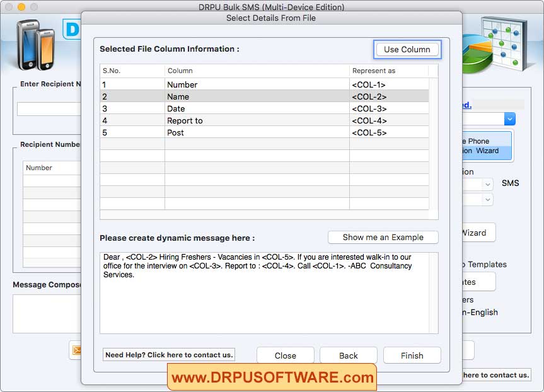Click the Represent as header

click(x=389, y=71)
